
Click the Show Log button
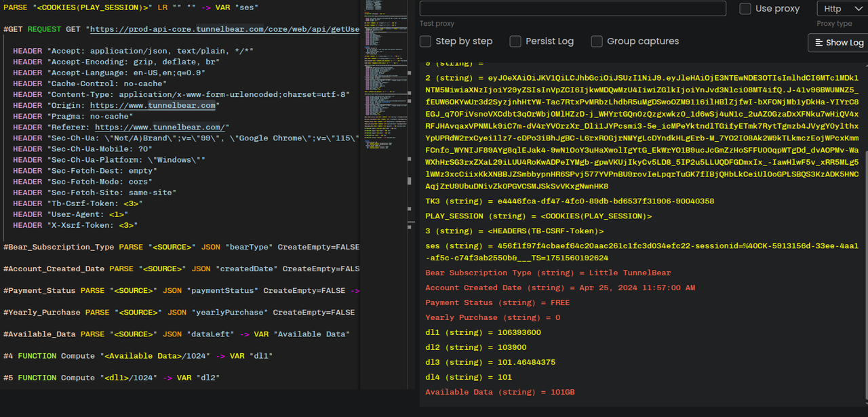point(837,43)
